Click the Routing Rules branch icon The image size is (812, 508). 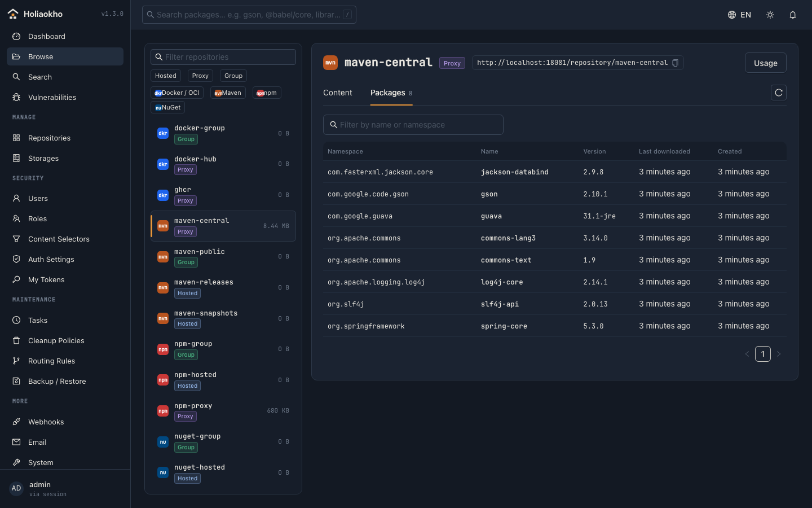pyautogui.click(x=16, y=361)
